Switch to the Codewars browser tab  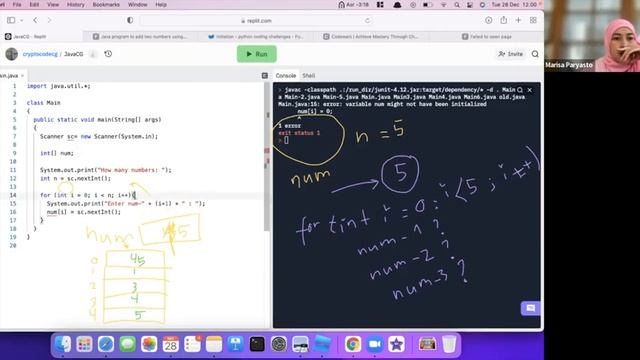coord(371,36)
